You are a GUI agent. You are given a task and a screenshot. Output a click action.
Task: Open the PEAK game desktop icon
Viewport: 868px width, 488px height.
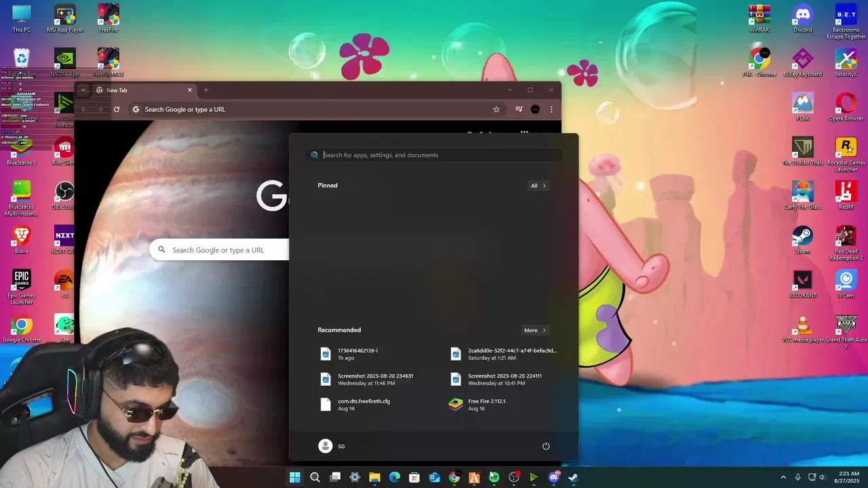pos(803,107)
